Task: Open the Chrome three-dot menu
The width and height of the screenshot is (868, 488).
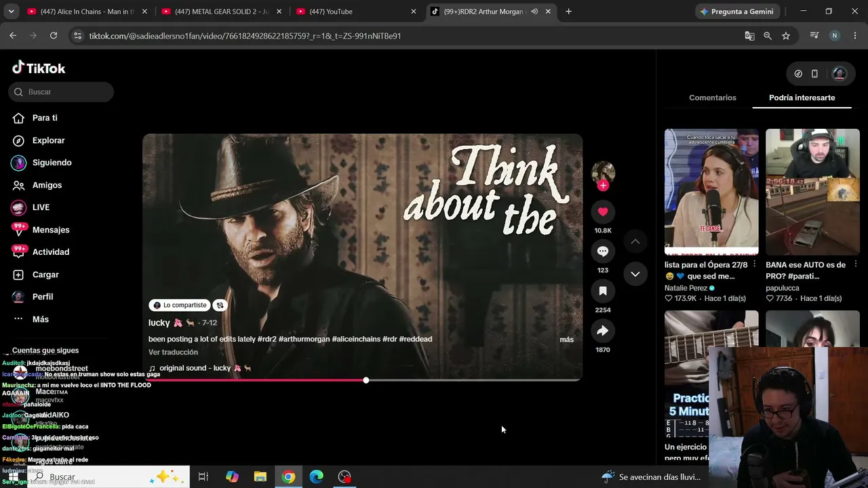Action: [x=854, y=36]
